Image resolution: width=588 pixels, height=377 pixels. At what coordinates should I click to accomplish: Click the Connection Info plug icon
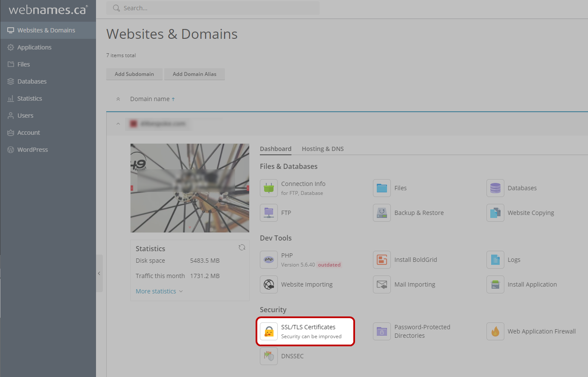(x=269, y=188)
